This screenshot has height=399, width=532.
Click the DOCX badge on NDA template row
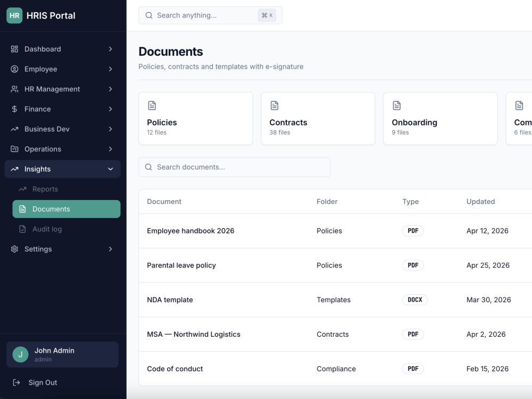coord(415,300)
